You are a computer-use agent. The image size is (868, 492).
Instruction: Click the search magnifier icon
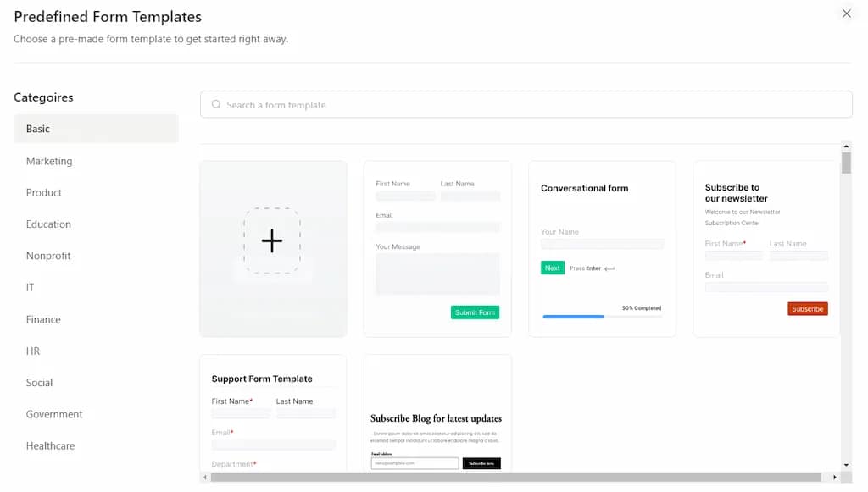click(x=216, y=104)
